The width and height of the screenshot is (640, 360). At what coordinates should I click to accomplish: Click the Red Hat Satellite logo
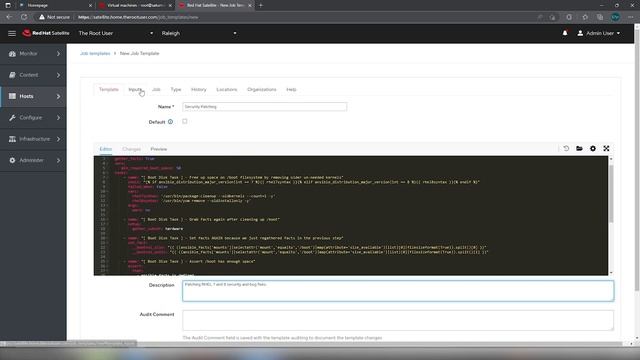pyautogui.click(x=46, y=33)
